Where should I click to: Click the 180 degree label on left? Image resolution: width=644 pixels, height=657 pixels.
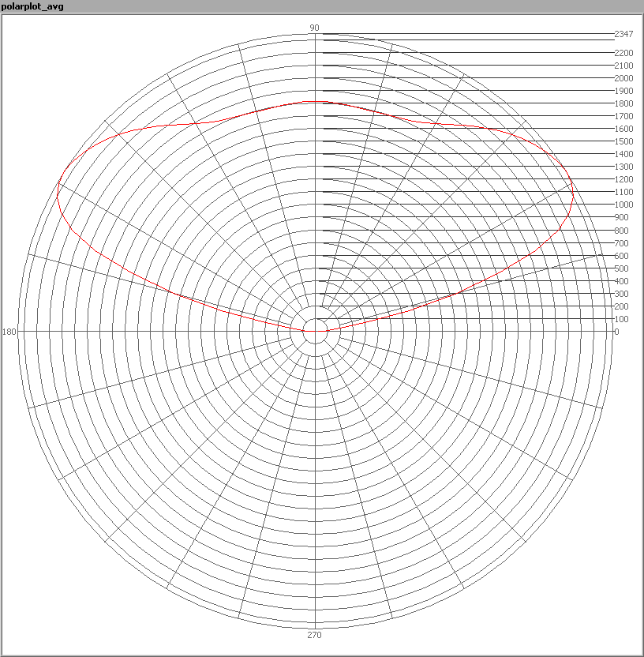9,332
